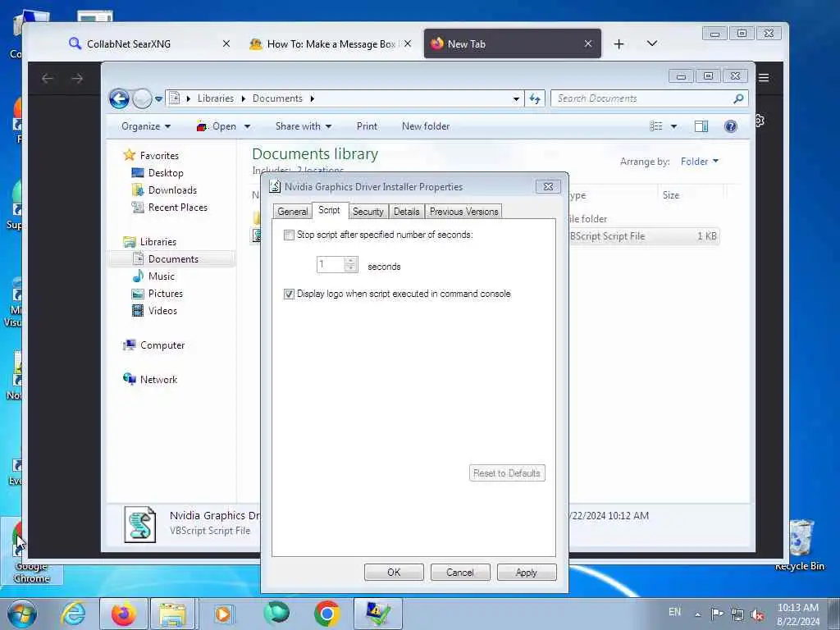
Task: Click the seconds spinner value field
Action: pyautogui.click(x=331, y=264)
